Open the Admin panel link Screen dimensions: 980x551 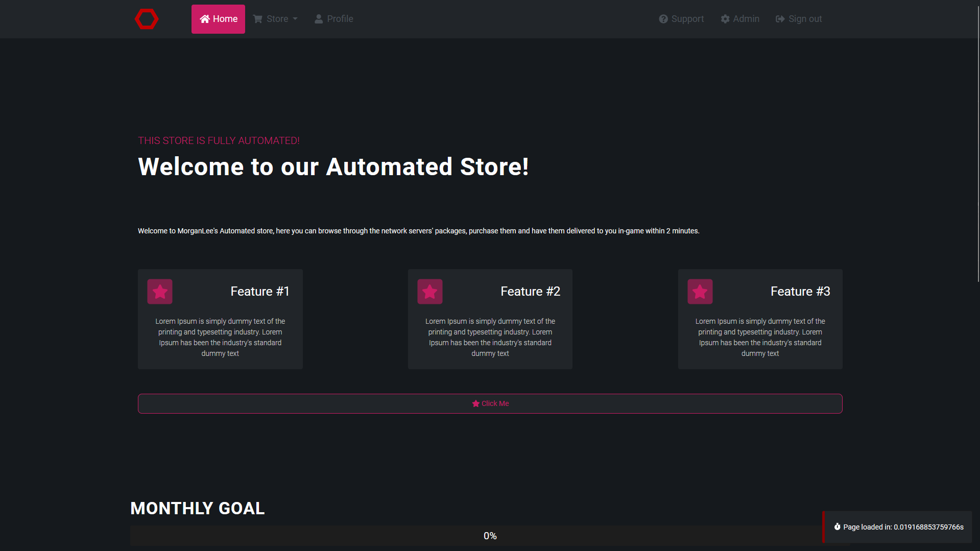click(740, 19)
